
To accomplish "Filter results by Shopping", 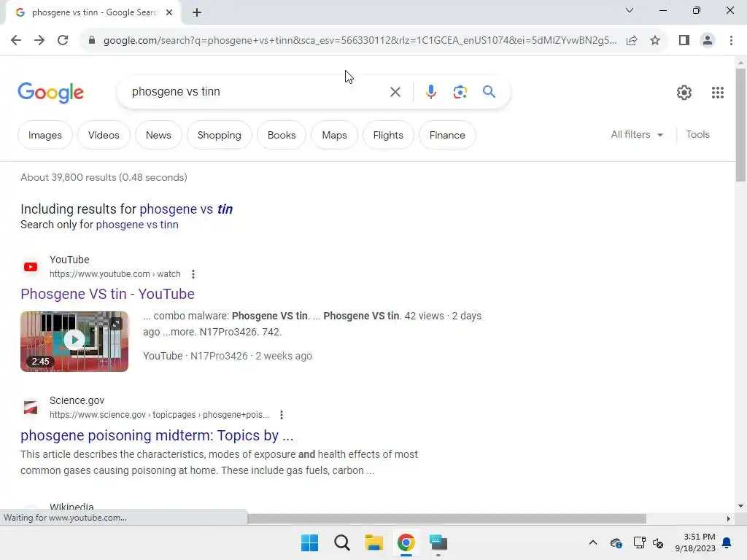I will (219, 135).
